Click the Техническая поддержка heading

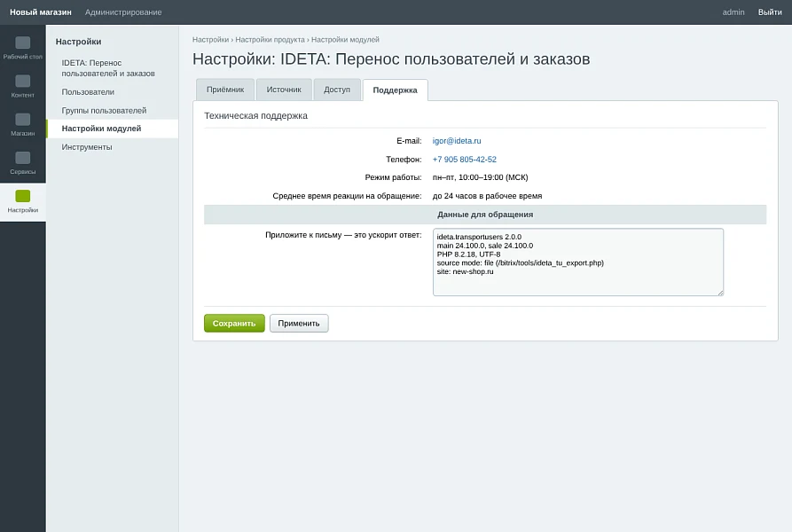click(x=255, y=115)
